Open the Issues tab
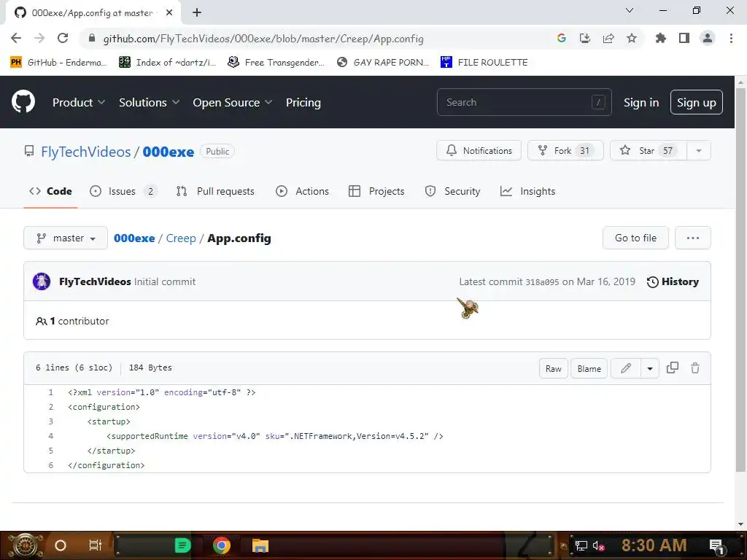The height and width of the screenshot is (560, 747). (x=123, y=191)
